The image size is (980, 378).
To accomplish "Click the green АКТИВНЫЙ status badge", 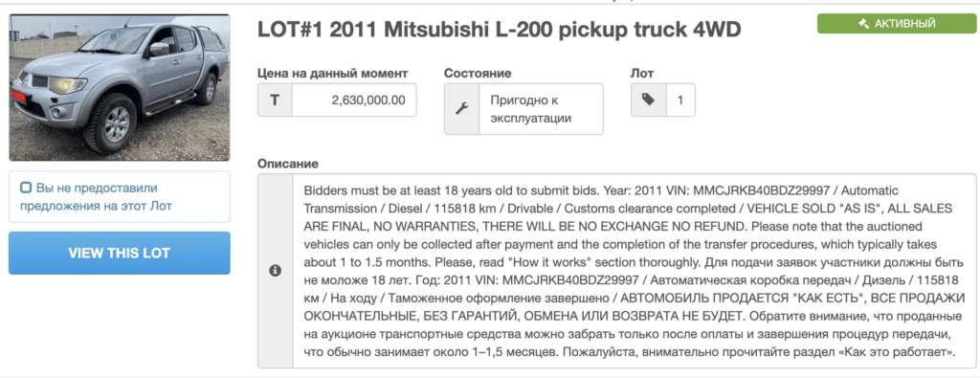I will (896, 24).
